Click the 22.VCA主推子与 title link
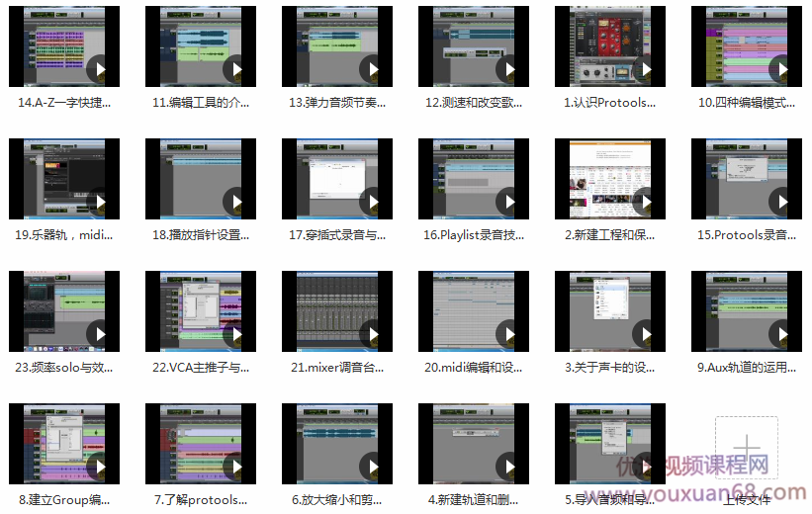The height and width of the screenshot is (514, 812). coord(201,367)
